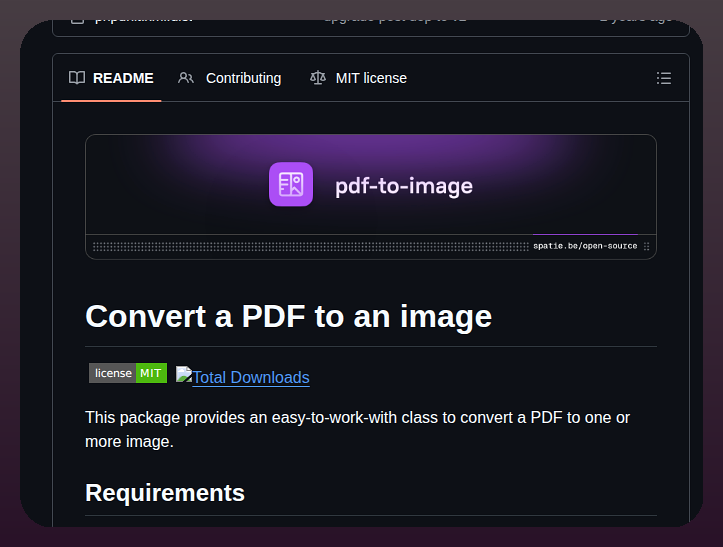Image resolution: width=723 pixels, height=547 pixels.
Task: Switch to the Contributing tab
Action: tap(230, 78)
